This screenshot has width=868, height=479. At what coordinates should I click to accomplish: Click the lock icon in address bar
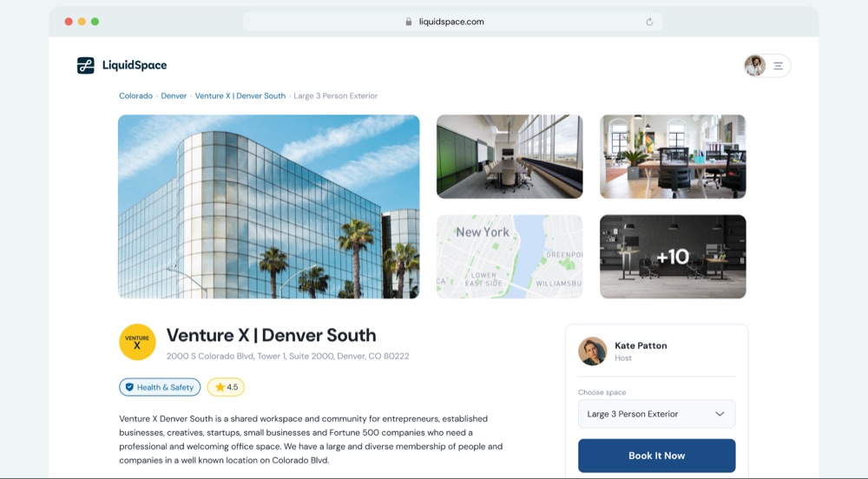pos(409,22)
